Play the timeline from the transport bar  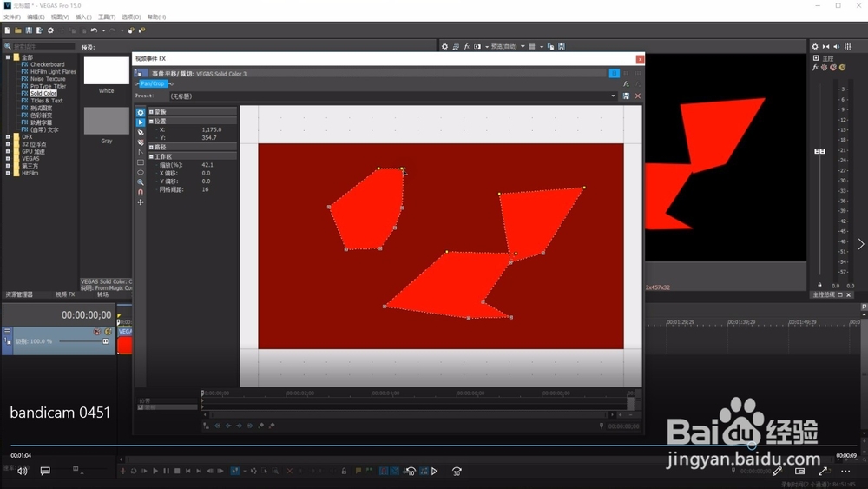(x=155, y=472)
